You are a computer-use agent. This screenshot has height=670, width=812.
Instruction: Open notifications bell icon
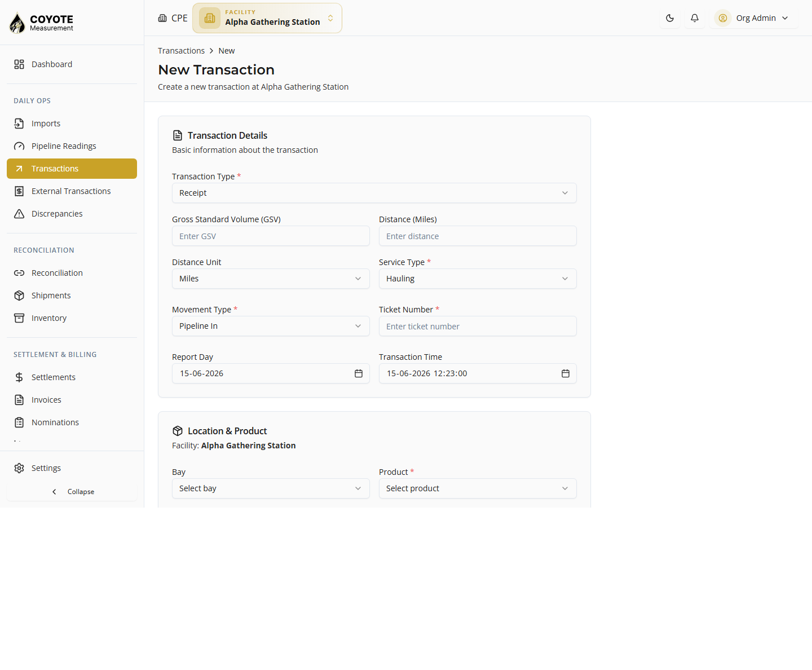tap(695, 18)
